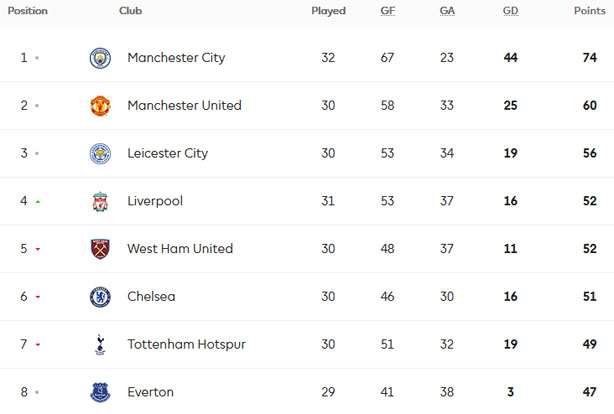Click the GA column header
614x414 pixels.
pyautogui.click(x=447, y=11)
